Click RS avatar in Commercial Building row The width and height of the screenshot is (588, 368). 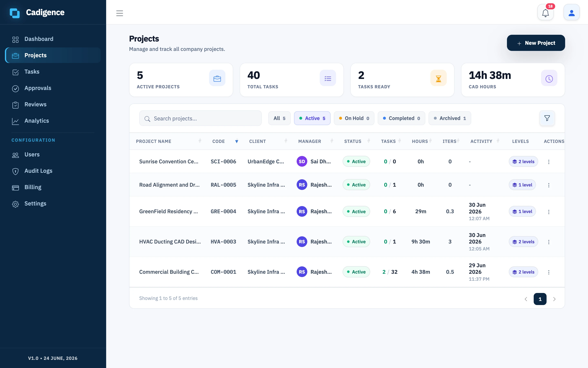click(302, 272)
